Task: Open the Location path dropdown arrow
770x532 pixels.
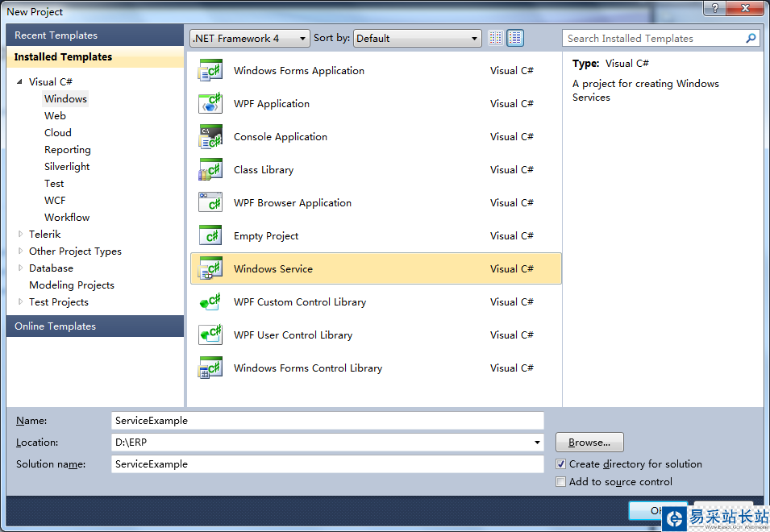Action: tap(537, 443)
